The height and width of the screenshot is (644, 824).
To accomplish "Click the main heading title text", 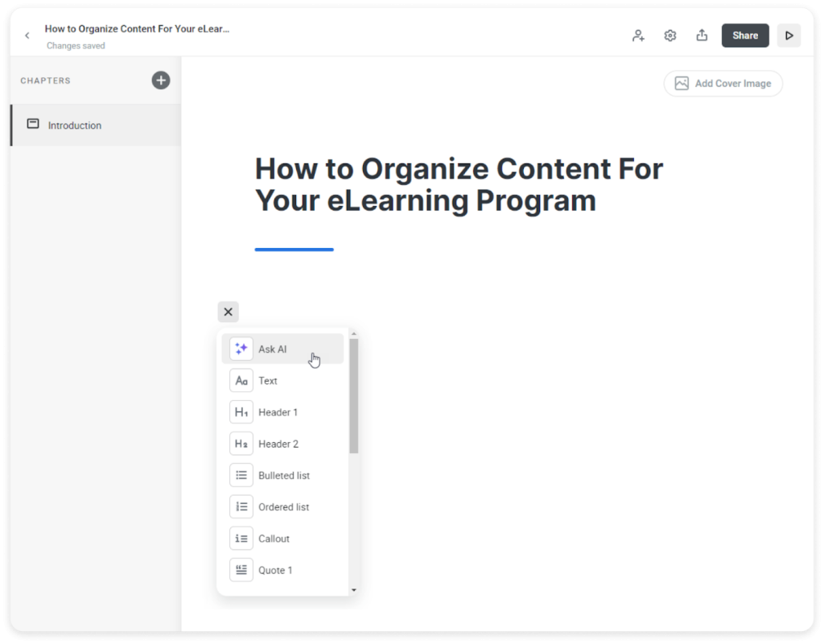I will [x=459, y=184].
